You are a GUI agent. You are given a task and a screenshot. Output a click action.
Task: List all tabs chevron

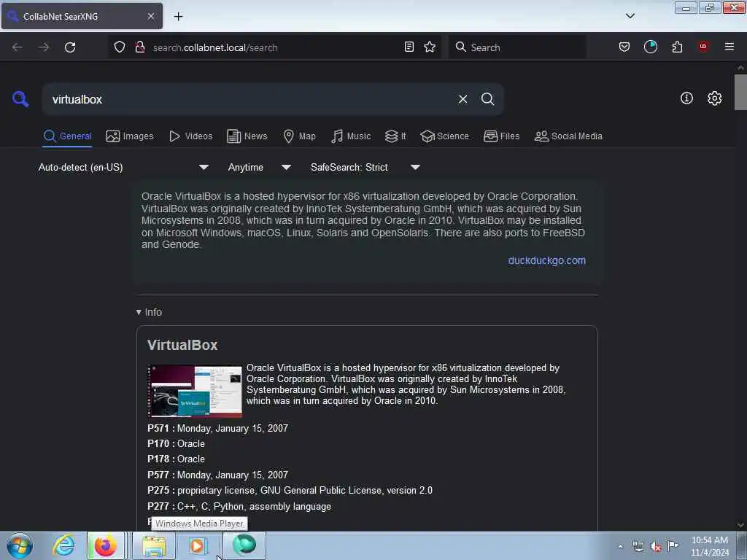[x=630, y=16]
